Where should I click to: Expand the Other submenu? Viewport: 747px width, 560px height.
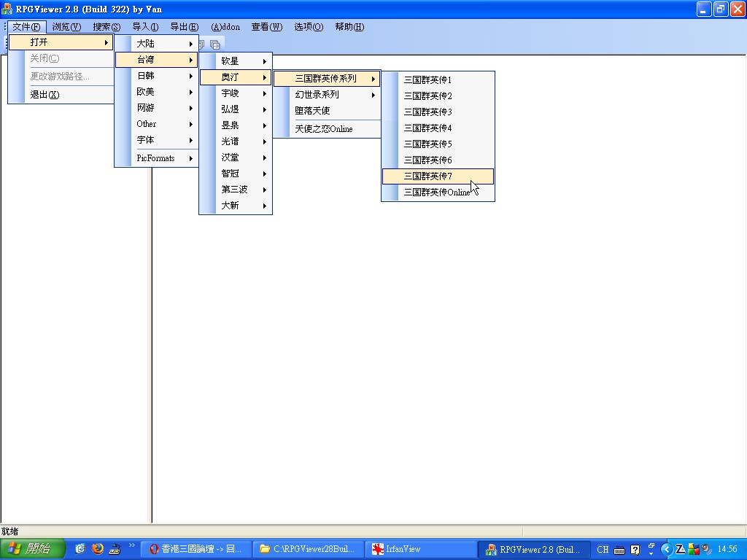coord(156,124)
